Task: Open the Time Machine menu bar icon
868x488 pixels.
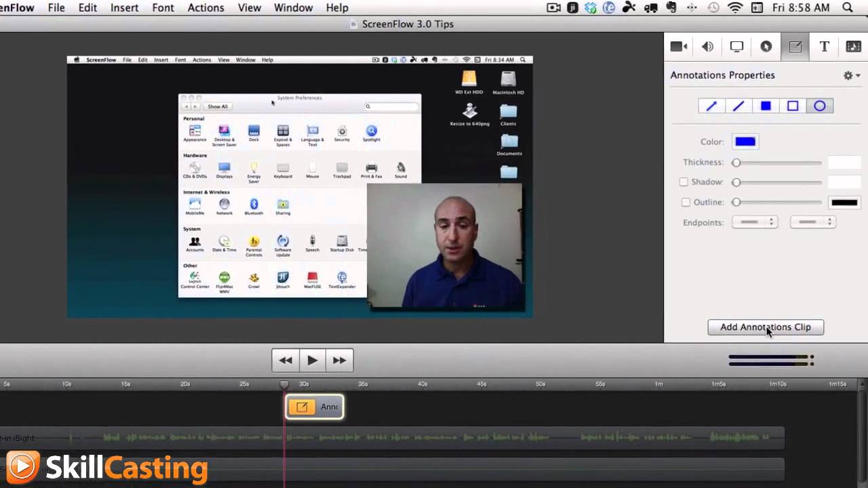Action: [x=713, y=7]
